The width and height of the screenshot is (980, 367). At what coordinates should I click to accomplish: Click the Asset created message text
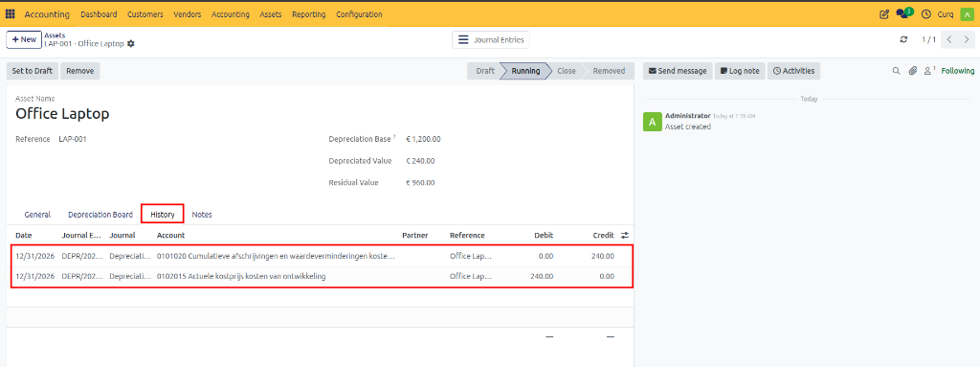coord(688,126)
